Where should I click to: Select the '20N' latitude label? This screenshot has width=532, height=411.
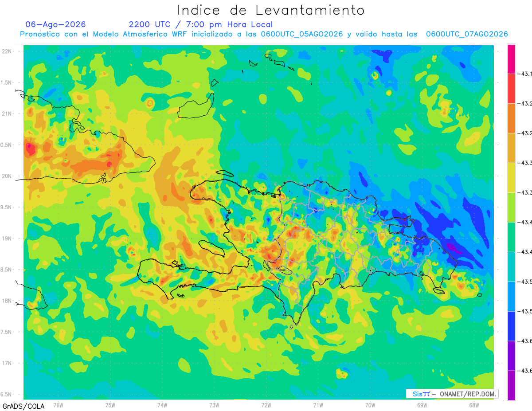(8, 176)
